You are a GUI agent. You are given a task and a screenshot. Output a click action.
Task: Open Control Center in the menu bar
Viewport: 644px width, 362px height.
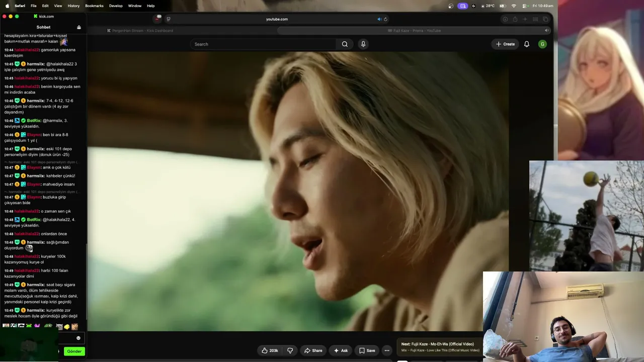tap(525, 6)
